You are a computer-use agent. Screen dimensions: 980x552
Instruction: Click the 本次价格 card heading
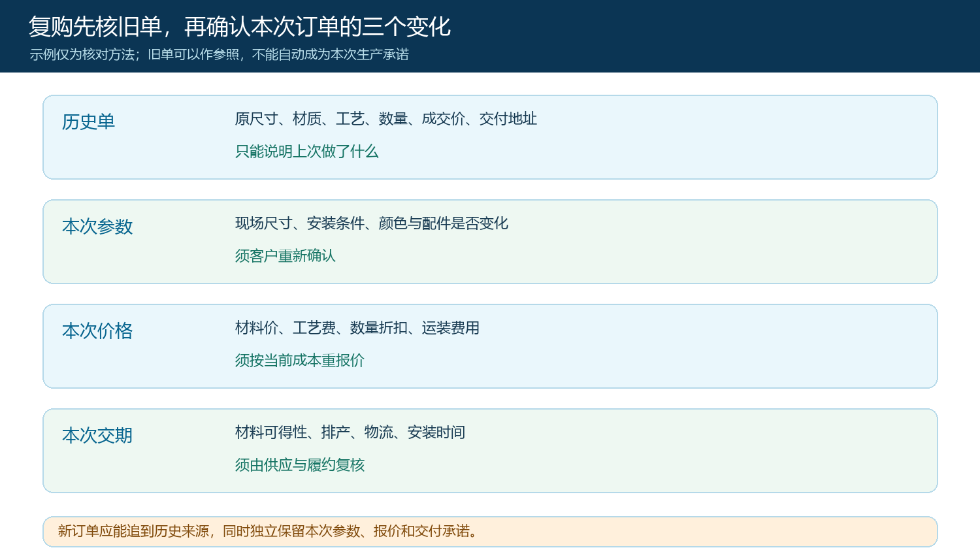(97, 331)
